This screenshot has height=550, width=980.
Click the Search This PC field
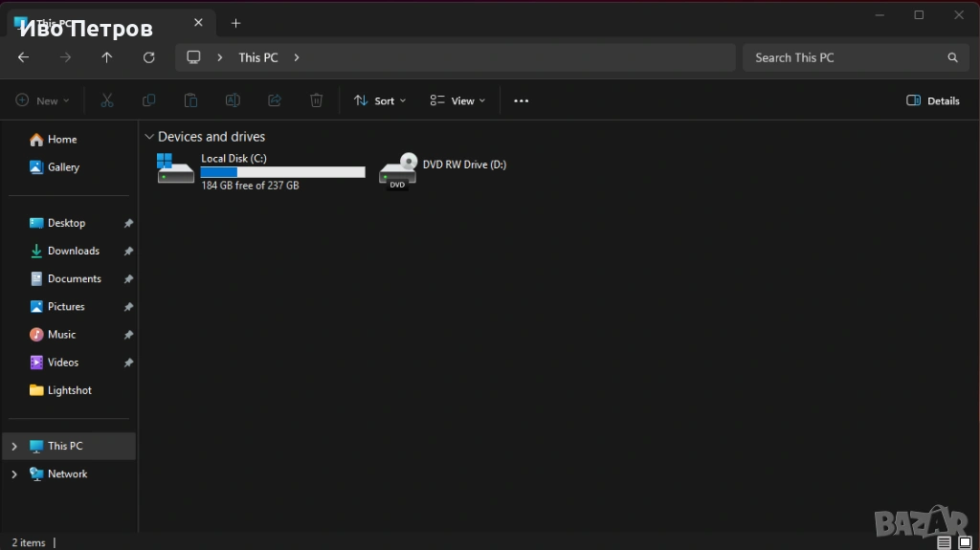(842, 57)
